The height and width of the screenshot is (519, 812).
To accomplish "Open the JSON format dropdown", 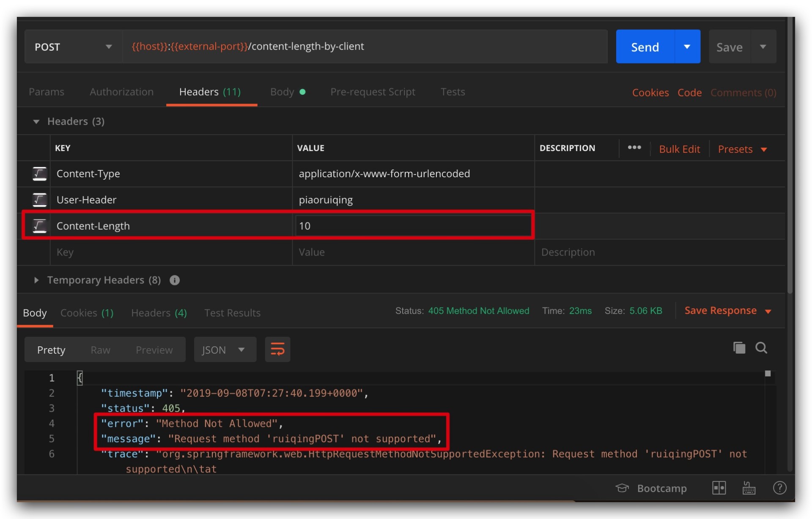I will coord(225,349).
